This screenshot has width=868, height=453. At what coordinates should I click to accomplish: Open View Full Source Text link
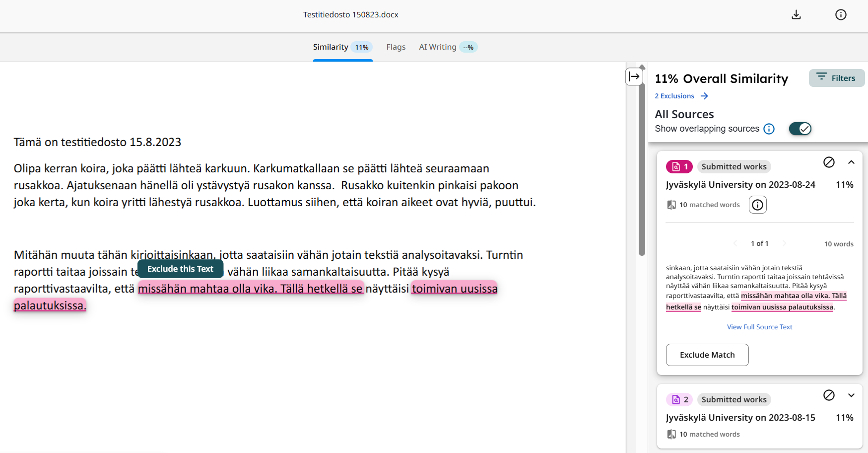(759, 327)
